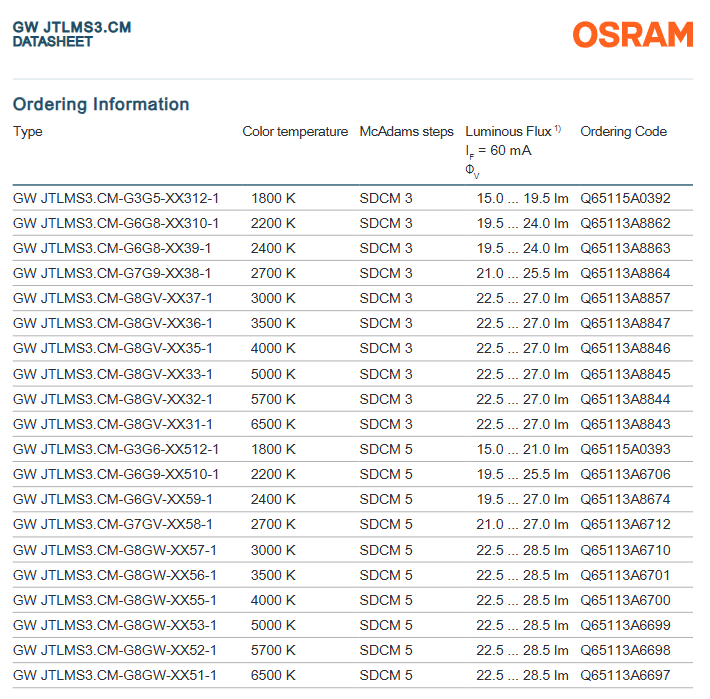The image size is (710, 699).
Task: Select type GW JTLMS3.CM-G8GV-XX37-1
Action: [113, 298]
